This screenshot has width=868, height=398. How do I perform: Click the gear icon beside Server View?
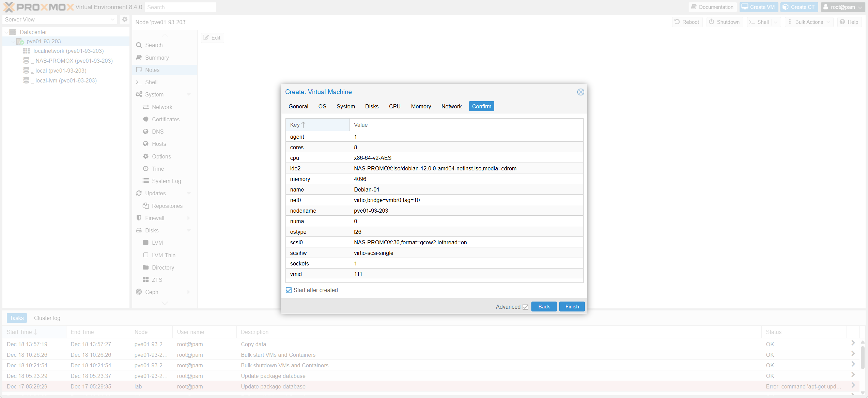[125, 19]
